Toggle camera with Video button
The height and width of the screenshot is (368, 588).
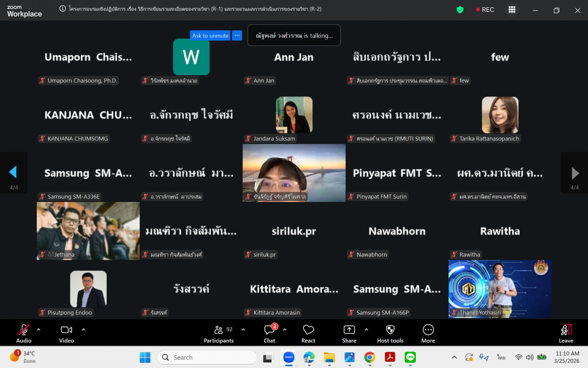point(67,333)
